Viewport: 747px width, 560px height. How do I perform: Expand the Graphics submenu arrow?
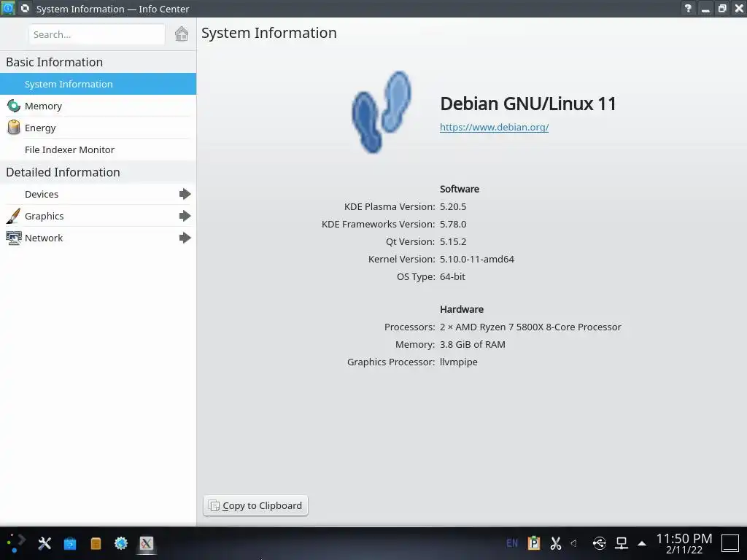tap(185, 216)
